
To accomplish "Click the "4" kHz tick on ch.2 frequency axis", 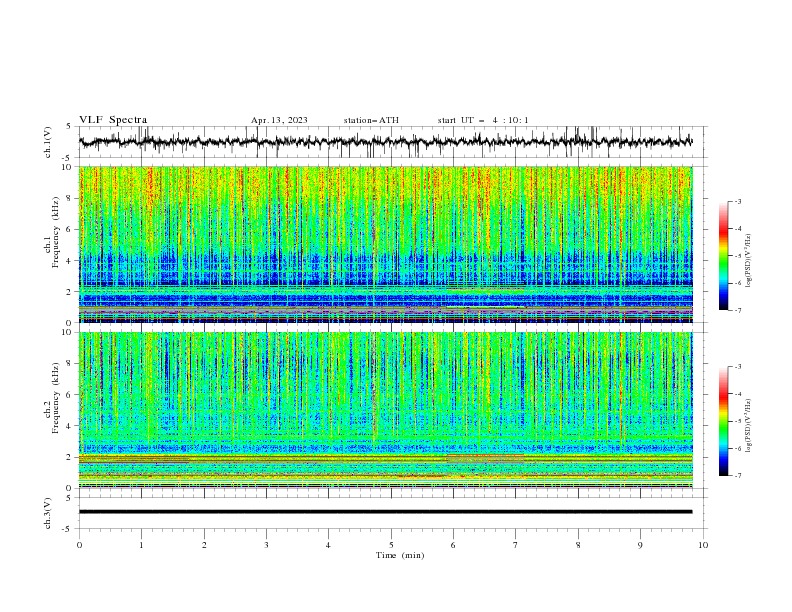I will (71, 426).
